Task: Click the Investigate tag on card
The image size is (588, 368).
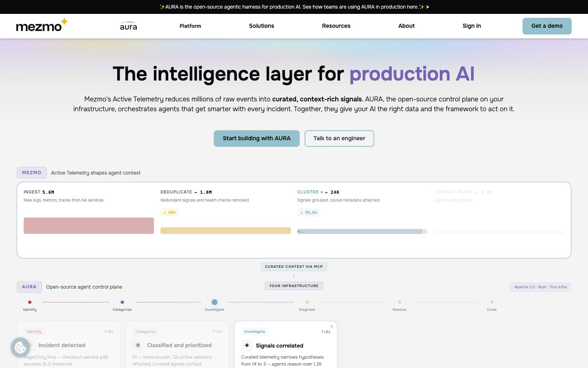Action: [254, 332]
